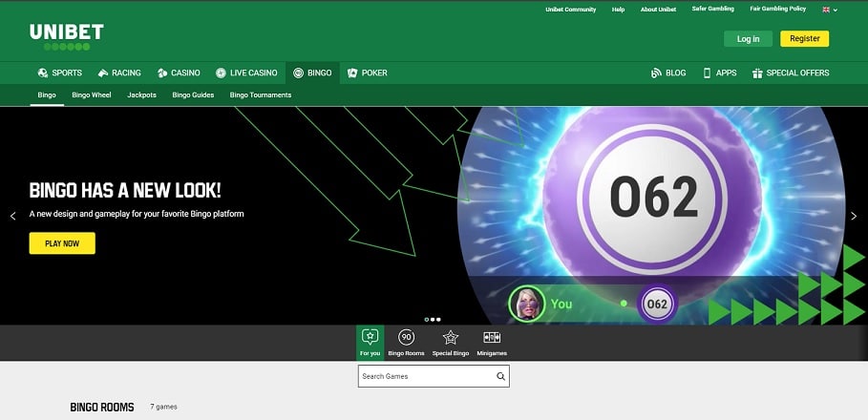Select the Bingo sub-tab
The width and height of the screenshot is (868, 420).
tap(47, 94)
